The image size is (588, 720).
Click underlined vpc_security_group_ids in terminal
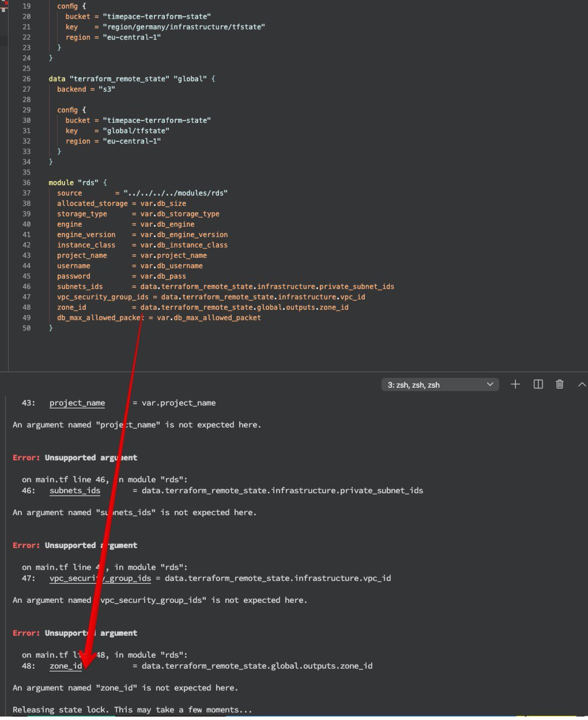click(x=100, y=578)
